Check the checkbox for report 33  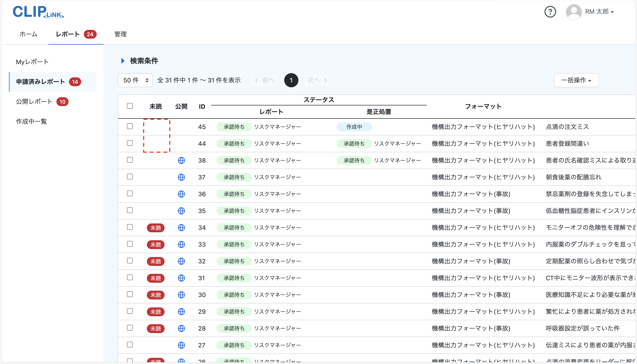click(130, 244)
